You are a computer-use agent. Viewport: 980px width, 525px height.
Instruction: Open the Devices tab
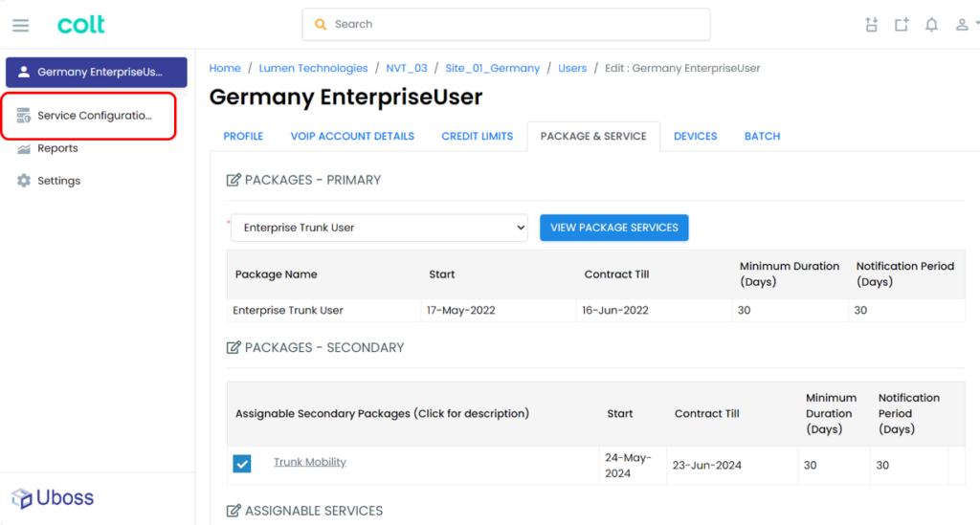(695, 136)
